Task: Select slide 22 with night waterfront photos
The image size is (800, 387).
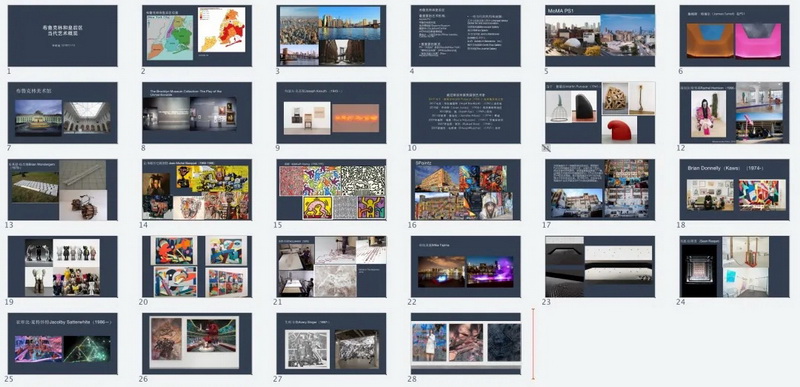Action: [466, 267]
